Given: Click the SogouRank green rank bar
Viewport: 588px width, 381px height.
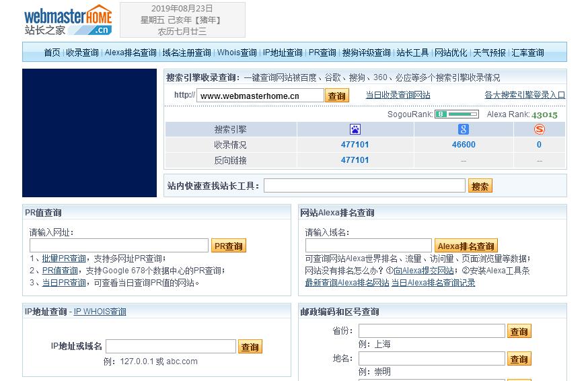Looking at the screenshot, I should tap(456, 114).
